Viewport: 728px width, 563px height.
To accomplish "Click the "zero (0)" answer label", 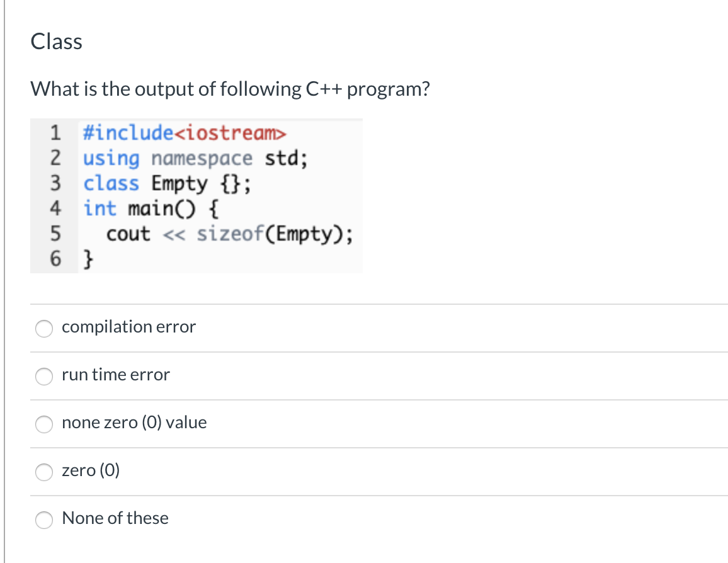I will (91, 470).
